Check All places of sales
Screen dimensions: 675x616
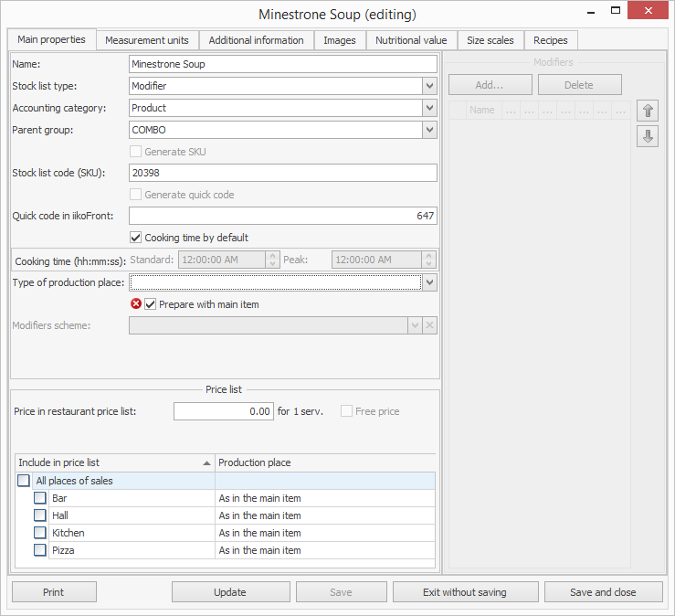coord(23,481)
